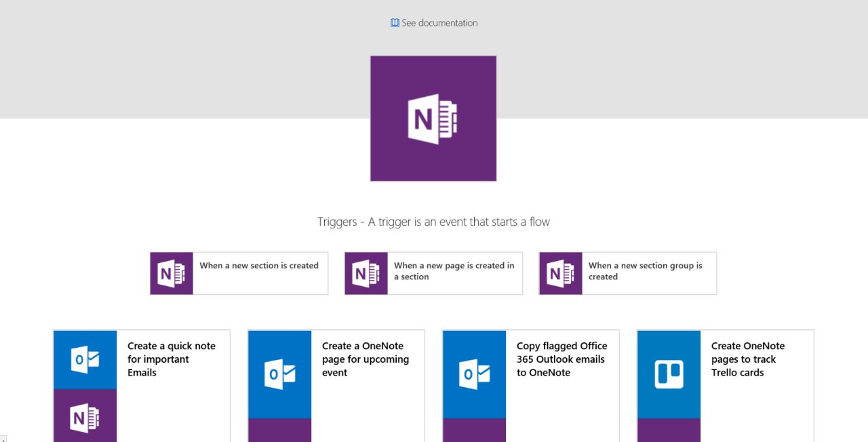Viewport: 868px width, 442px height.
Task: Click the large OneNote logo tile
Action: [433, 119]
